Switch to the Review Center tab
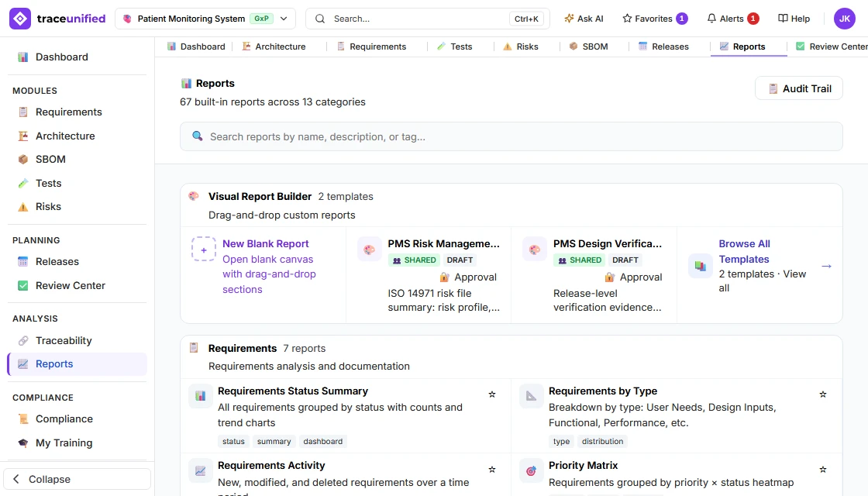This screenshot has height=496, width=868. click(x=832, y=46)
